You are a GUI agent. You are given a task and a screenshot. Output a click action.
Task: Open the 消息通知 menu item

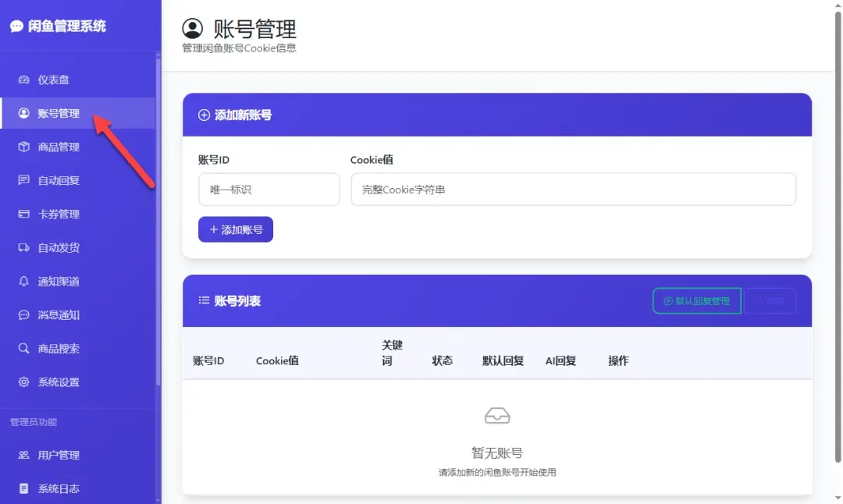tap(77, 315)
